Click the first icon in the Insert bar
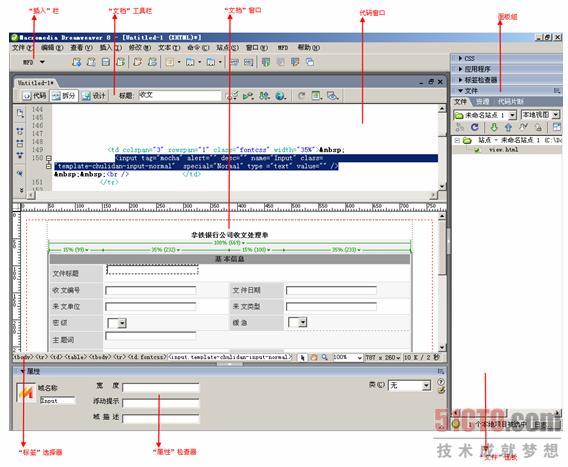Image resolution: width=568 pixels, height=467 pixels. point(76,62)
